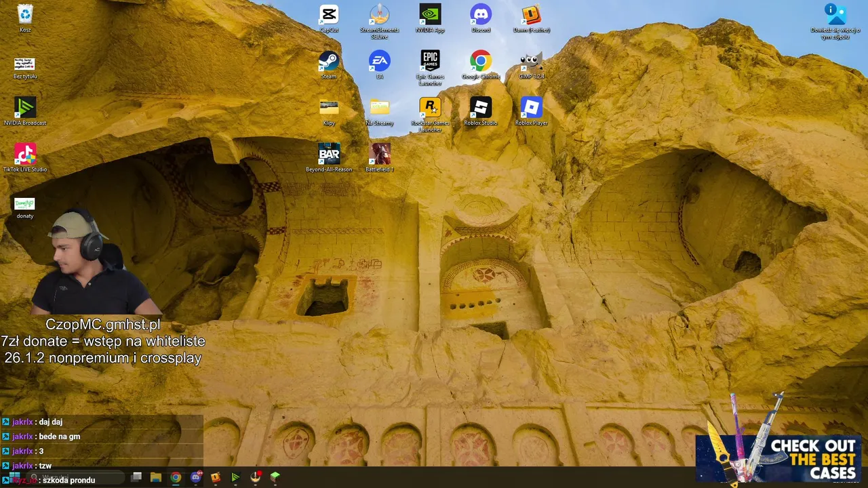Screen dimensions: 868x488
Task: Click the Check Out The Best Cases banner
Action: [780, 457]
